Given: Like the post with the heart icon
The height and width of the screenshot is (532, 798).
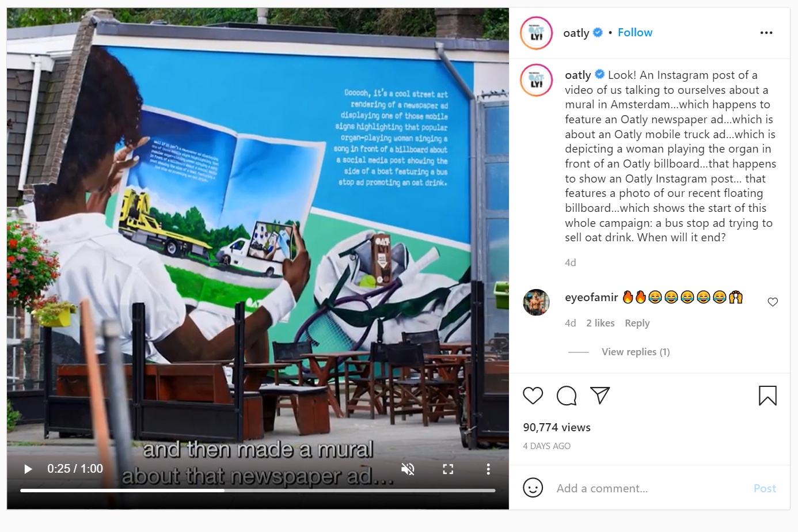Looking at the screenshot, I should pyautogui.click(x=533, y=396).
